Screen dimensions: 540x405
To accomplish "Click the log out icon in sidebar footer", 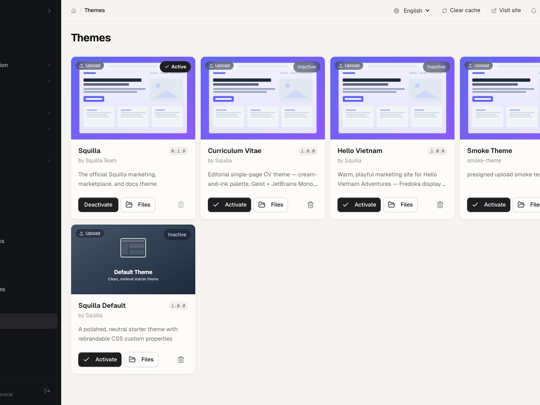I will click(47, 391).
